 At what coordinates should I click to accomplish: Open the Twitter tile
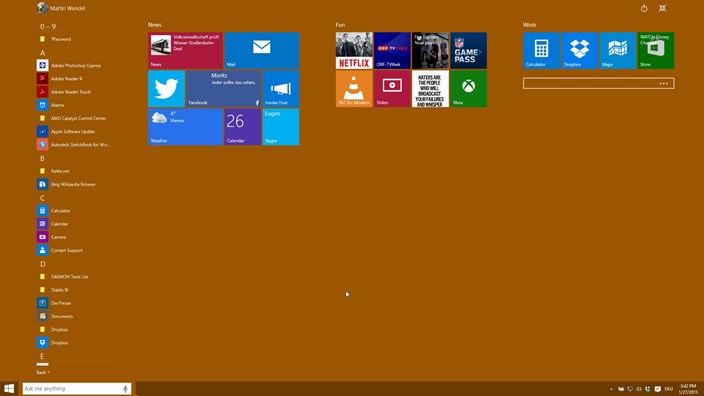(166, 88)
